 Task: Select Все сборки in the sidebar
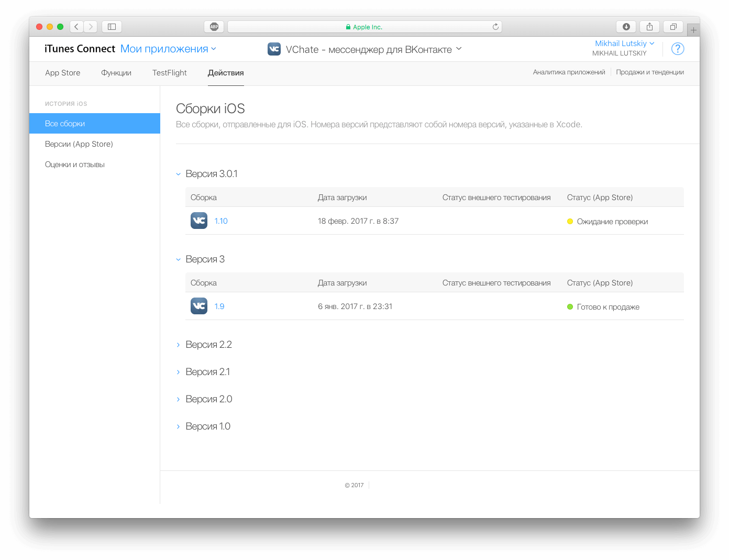pyautogui.click(x=95, y=124)
